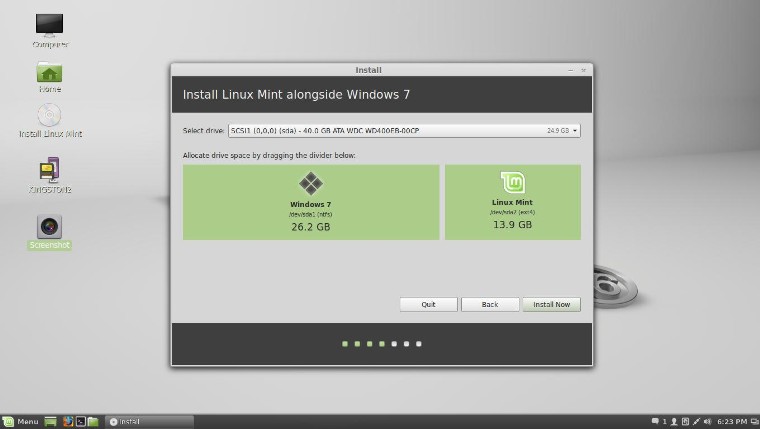
Task: Click the 'Allocate drive space' instruction text
Action: [269, 156]
